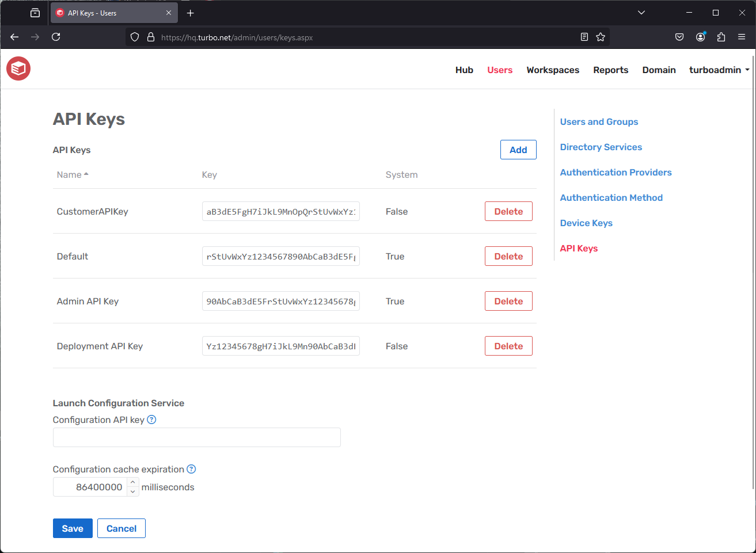The width and height of the screenshot is (756, 553).
Task: Click the Turbo logo
Action: tap(18, 68)
